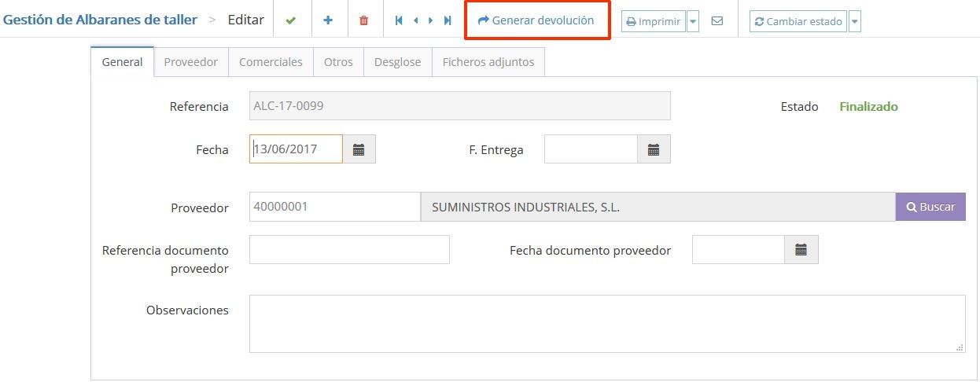Click the Referencia documento proveedor field
This screenshot has height=382, width=980.
click(x=349, y=250)
